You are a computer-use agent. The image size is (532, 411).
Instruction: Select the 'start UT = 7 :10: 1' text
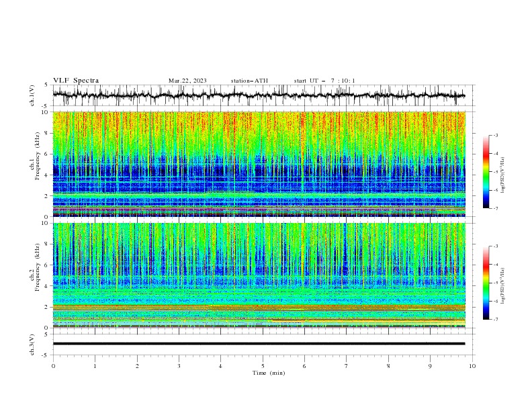click(324, 81)
